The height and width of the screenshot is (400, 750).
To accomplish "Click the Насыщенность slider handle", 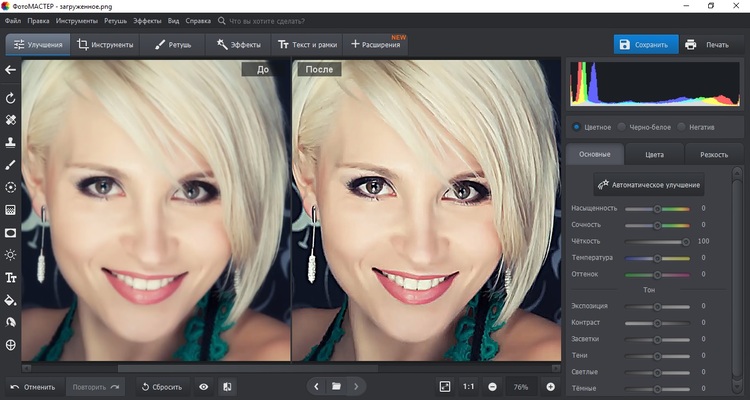I will [x=657, y=209].
